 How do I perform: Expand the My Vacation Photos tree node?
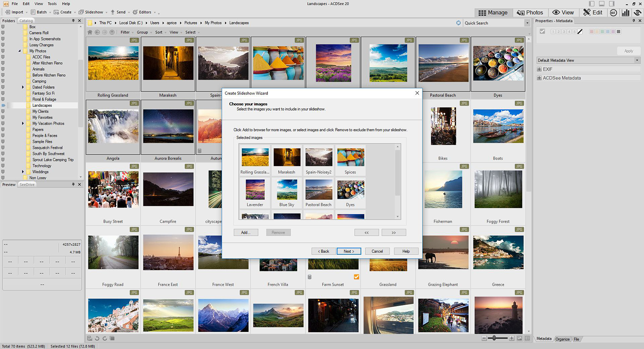(x=23, y=123)
